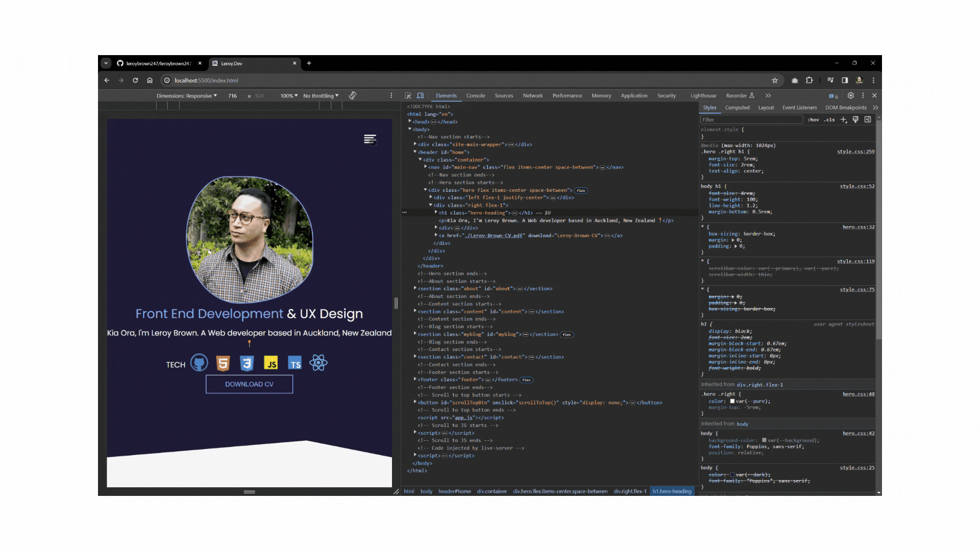
Task: Open site information icon beside localhost URL
Action: coord(167,80)
